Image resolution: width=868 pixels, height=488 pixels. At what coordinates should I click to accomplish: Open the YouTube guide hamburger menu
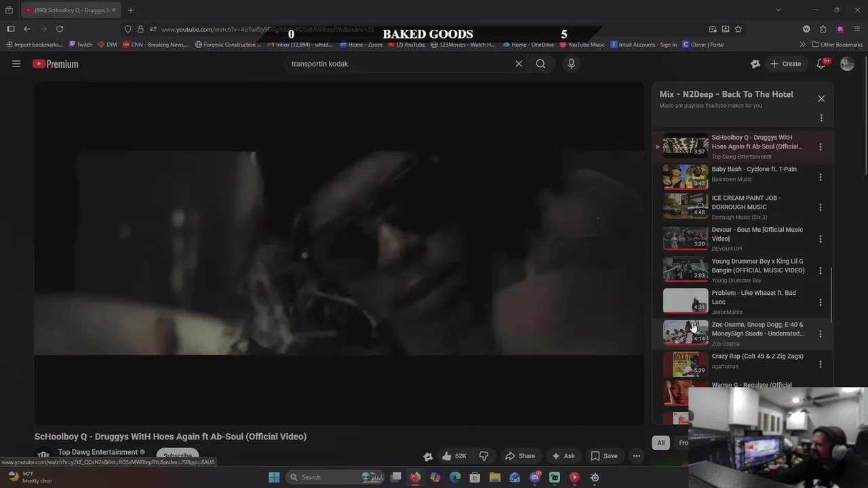pos(16,64)
